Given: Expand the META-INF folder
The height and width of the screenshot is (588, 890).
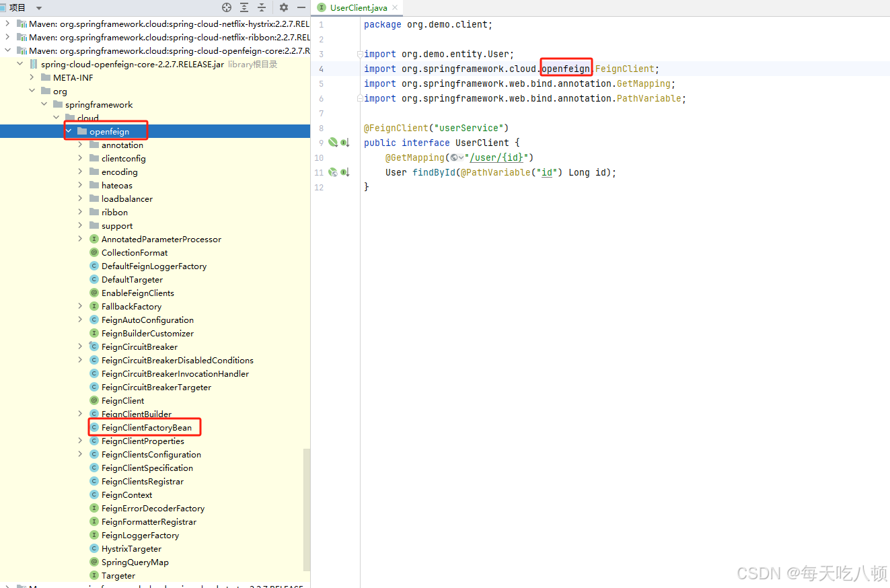Looking at the screenshot, I should click(32, 77).
